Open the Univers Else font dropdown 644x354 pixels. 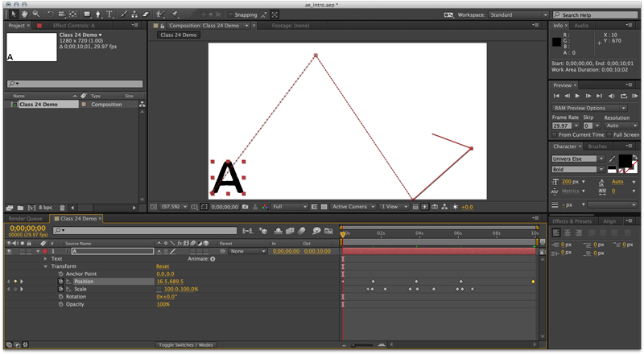pyautogui.click(x=578, y=158)
